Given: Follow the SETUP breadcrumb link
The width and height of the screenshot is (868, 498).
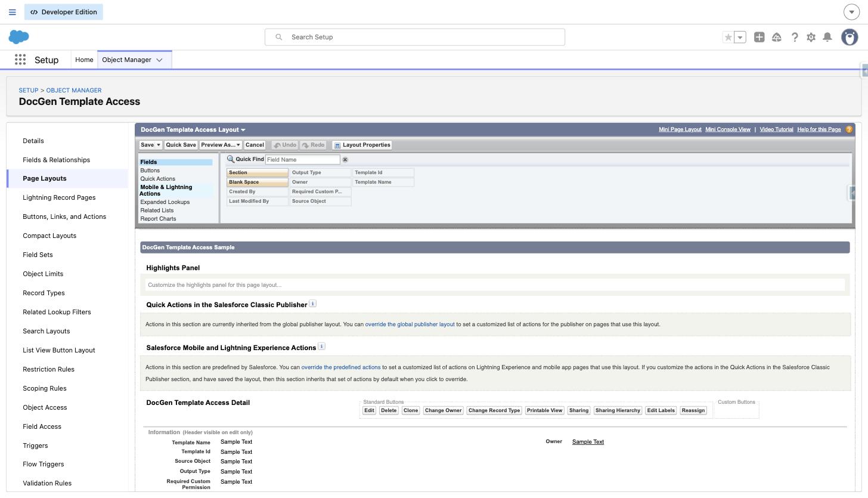Looking at the screenshot, I should pos(29,90).
